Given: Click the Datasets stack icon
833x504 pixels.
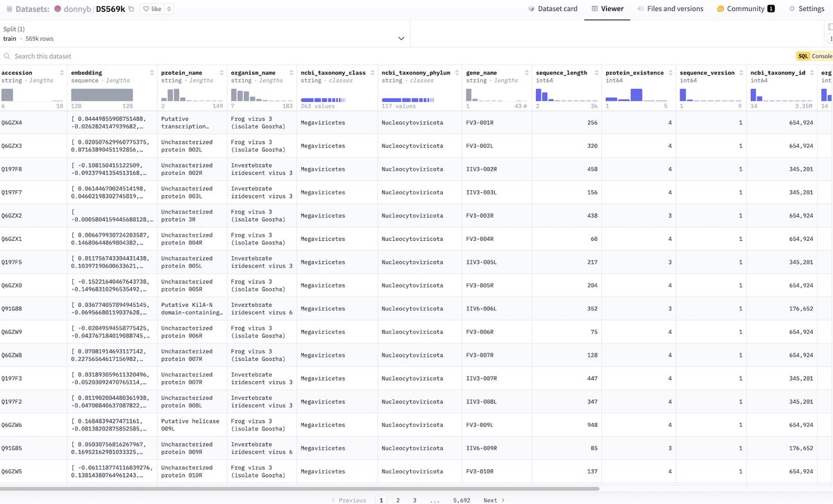Looking at the screenshot, I should pos(9,9).
